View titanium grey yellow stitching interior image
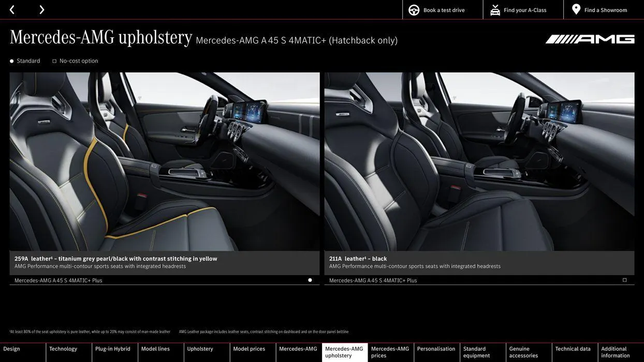 pos(165,161)
